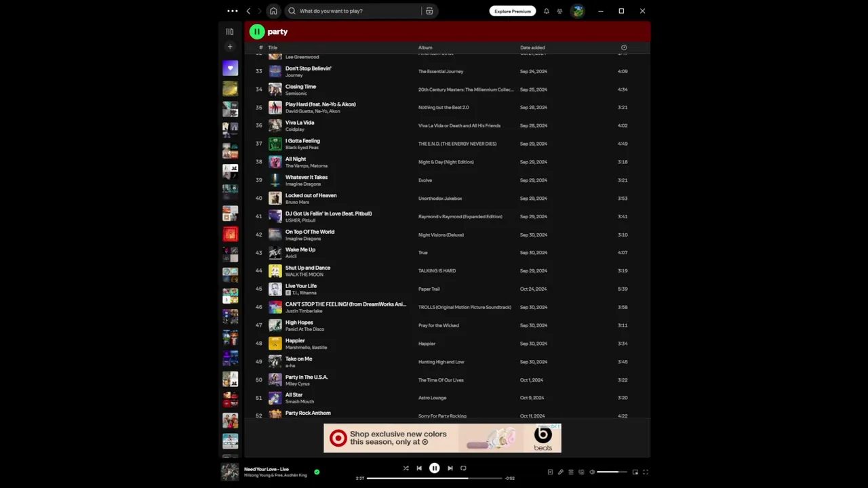Select the song Locked out of Heaven
868x488 pixels.
311,195
